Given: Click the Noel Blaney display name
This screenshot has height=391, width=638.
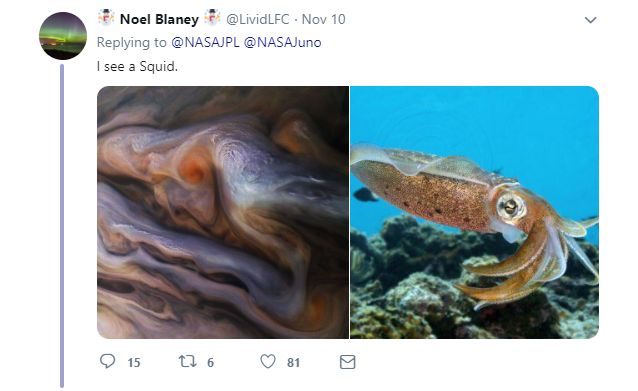Looking at the screenshot, I should [x=159, y=19].
